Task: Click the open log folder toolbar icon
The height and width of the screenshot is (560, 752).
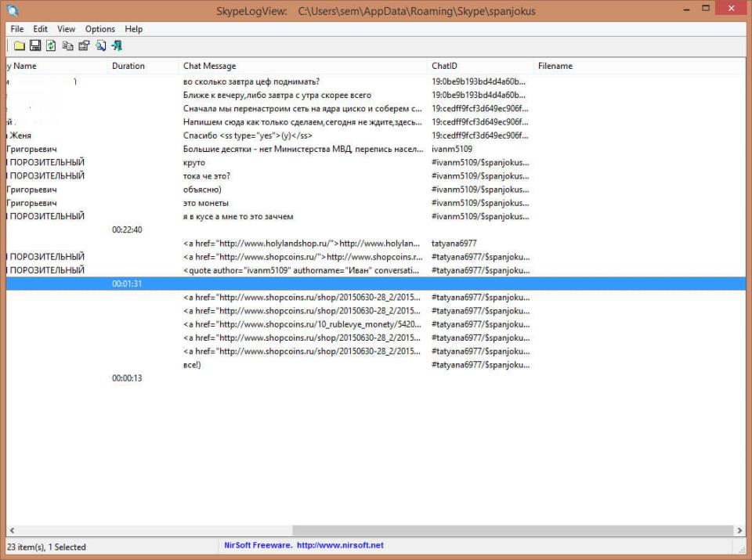Action: (x=20, y=45)
